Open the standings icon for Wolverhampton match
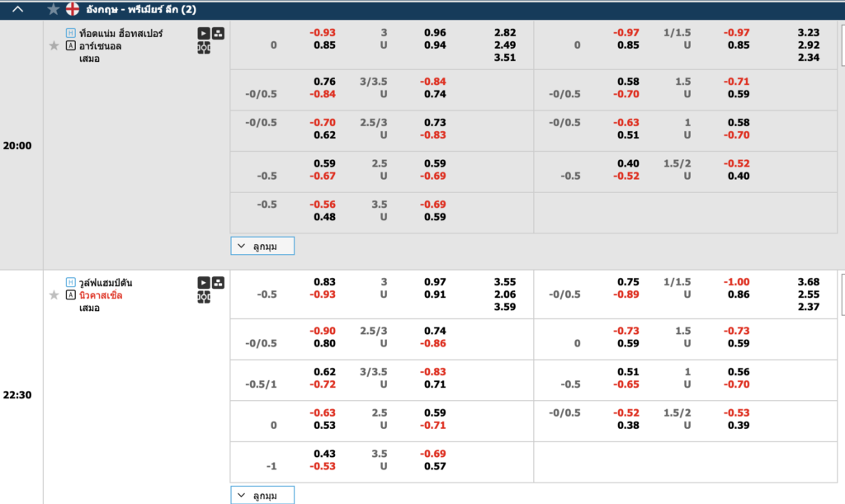Image resolution: width=845 pixels, height=504 pixels. 218,283
